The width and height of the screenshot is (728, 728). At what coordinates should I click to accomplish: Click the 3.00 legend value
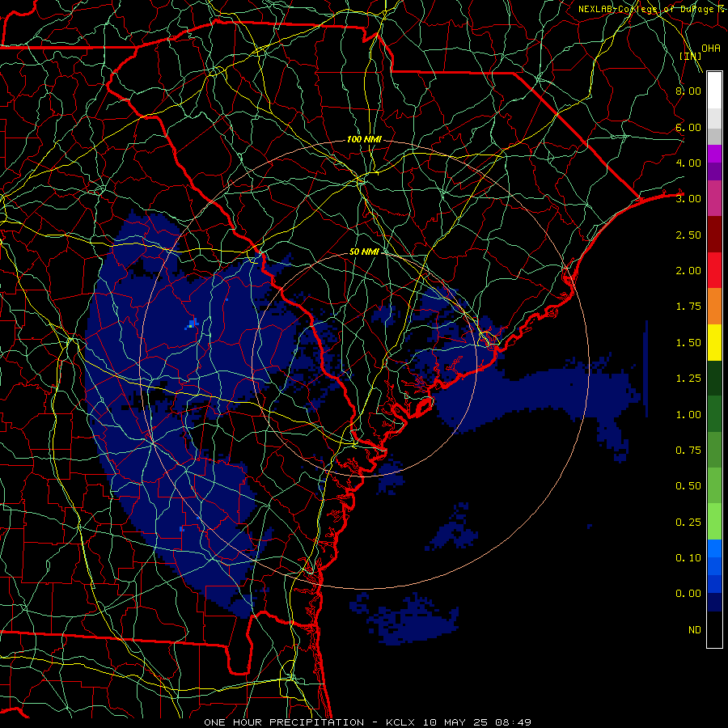point(688,199)
